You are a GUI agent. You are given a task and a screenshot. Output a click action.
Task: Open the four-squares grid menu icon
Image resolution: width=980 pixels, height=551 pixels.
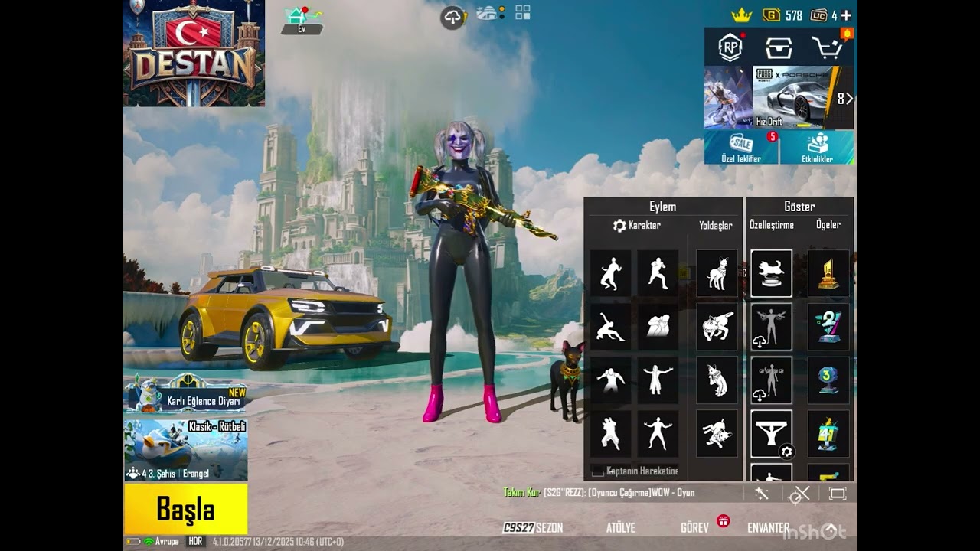point(523,11)
